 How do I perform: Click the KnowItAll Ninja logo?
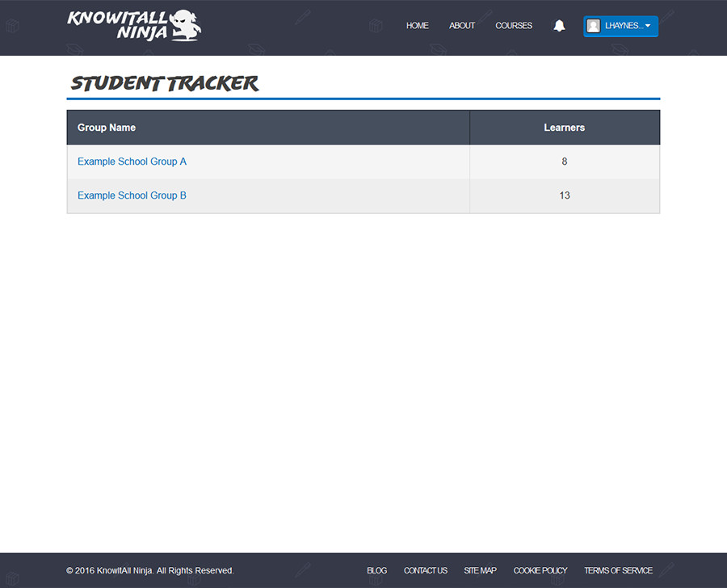coord(134,26)
